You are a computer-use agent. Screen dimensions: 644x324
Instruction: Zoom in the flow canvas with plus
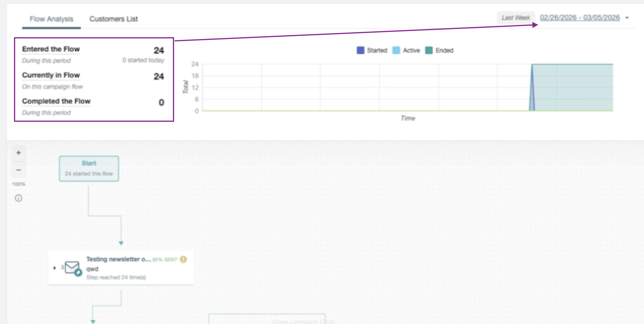18,153
